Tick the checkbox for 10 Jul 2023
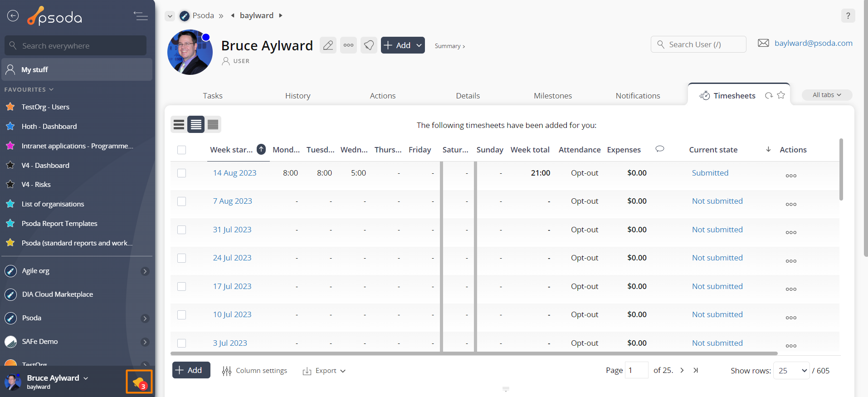This screenshot has width=868, height=397. pos(181,315)
